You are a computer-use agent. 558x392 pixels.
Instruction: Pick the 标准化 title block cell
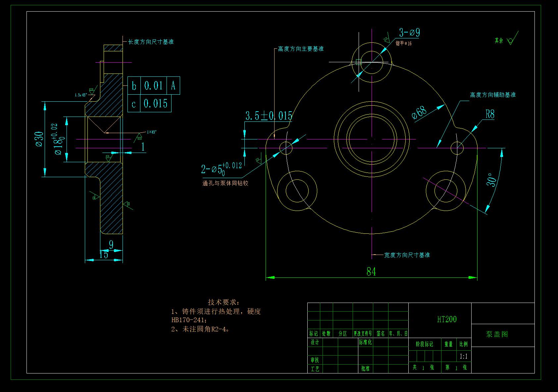pos(365,342)
